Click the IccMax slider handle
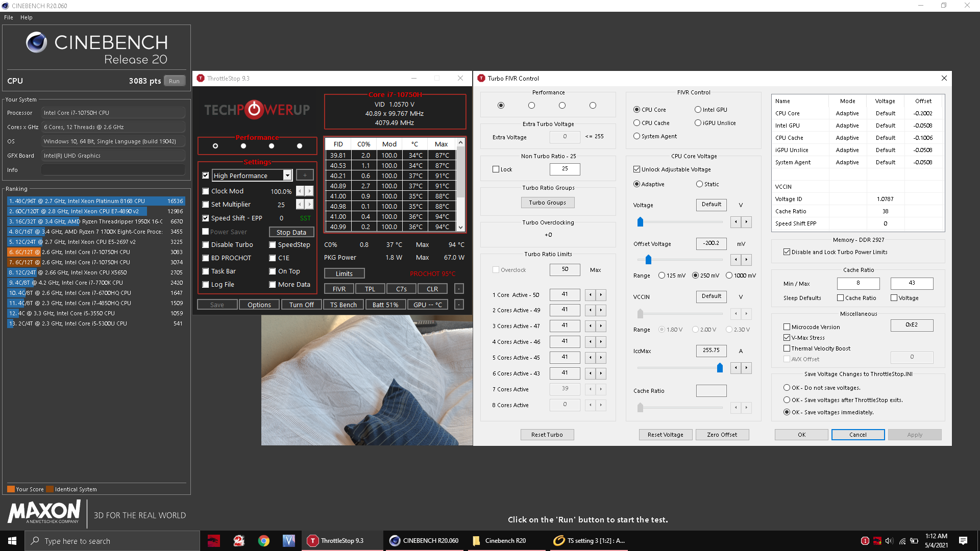 (720, 368)
